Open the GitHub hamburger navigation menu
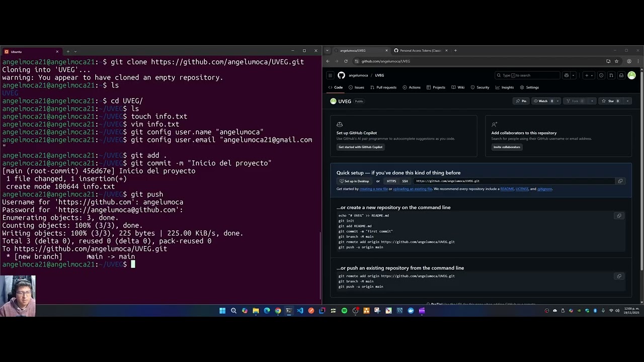This screenshot has height=362, width=644. [x=330, y=75]
